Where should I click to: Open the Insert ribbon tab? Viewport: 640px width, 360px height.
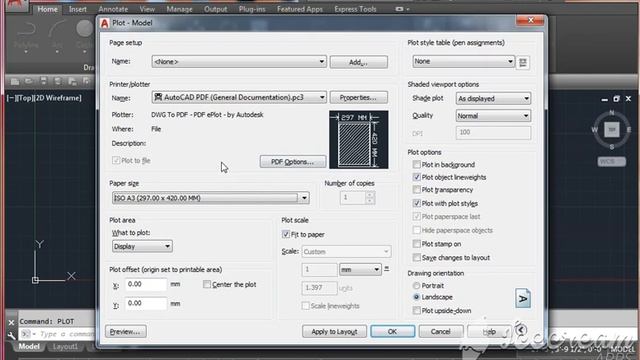coord(78,9)
